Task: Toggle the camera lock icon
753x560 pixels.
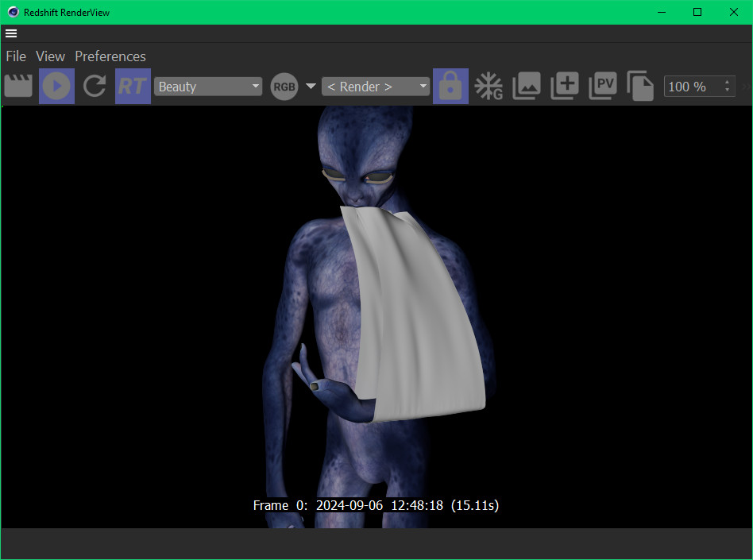Action: coord(450,86)
